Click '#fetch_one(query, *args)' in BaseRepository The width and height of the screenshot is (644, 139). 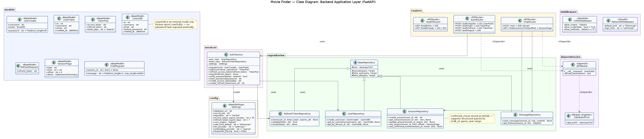(x=364, y=73)
